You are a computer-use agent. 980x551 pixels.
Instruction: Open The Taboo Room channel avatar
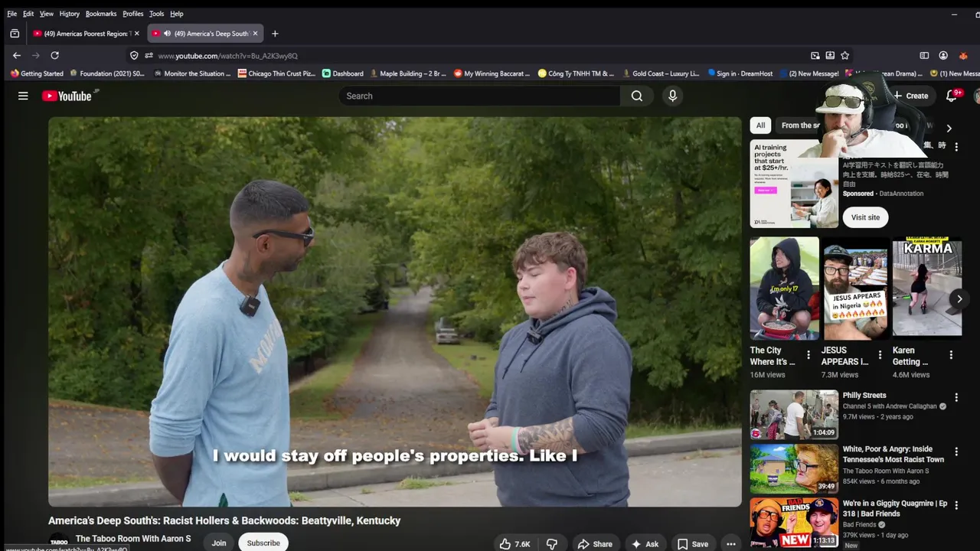click(59, 542)
